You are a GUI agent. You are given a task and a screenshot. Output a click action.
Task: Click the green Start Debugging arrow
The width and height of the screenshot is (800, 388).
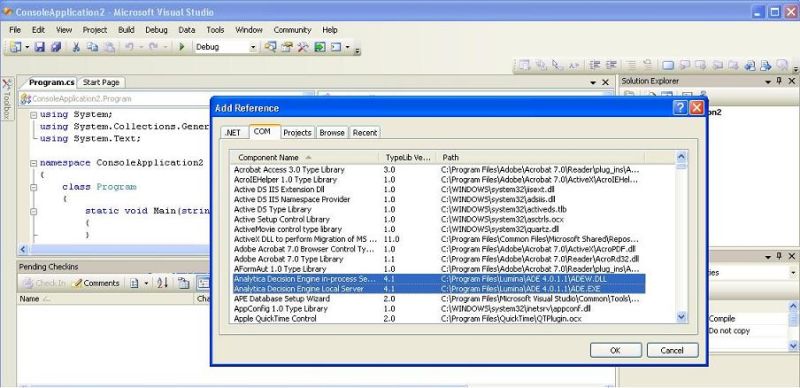point(182,47)
